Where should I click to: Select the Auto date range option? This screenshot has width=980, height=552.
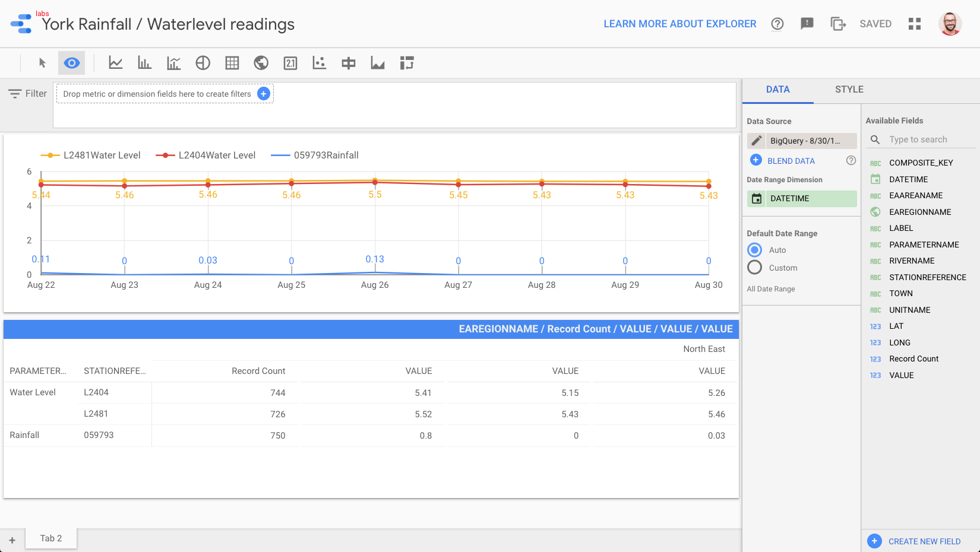coord(755,250)
